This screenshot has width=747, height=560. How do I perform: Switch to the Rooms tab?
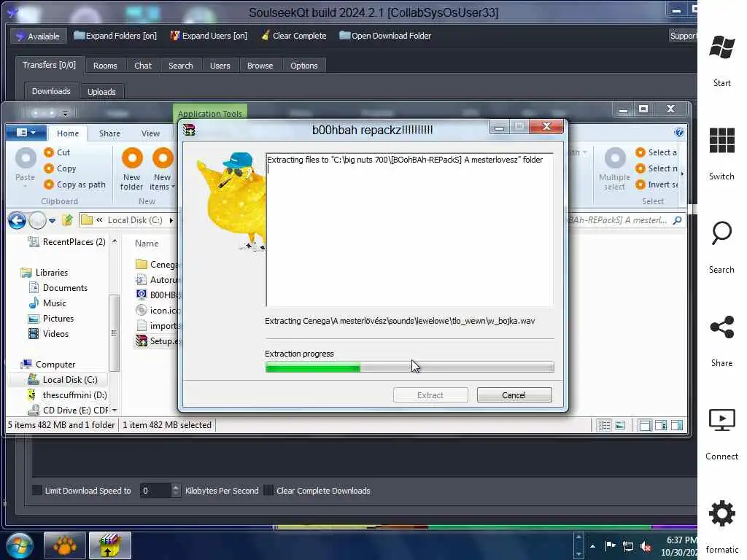105,66
